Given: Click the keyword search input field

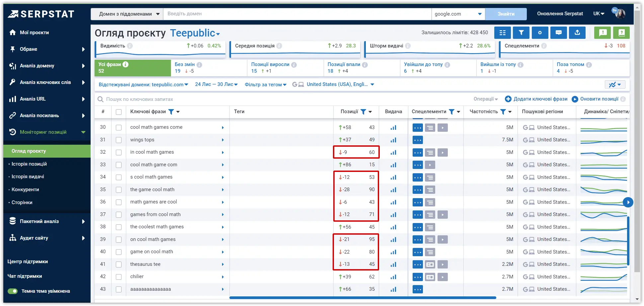Looking at the screenshot, I should pyautogui.click(x=282, y=99).
